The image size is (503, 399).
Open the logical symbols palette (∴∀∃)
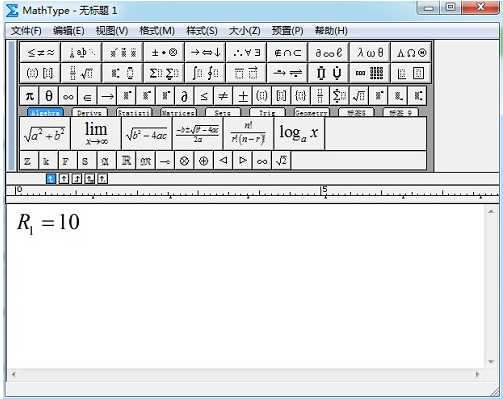coord(246,52)
